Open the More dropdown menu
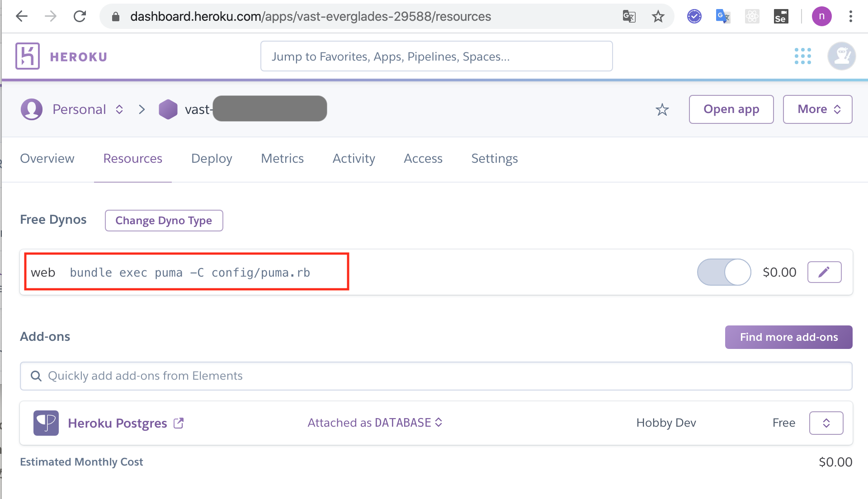This screenshot has width=868, height=499. click(x=817, y=109)
